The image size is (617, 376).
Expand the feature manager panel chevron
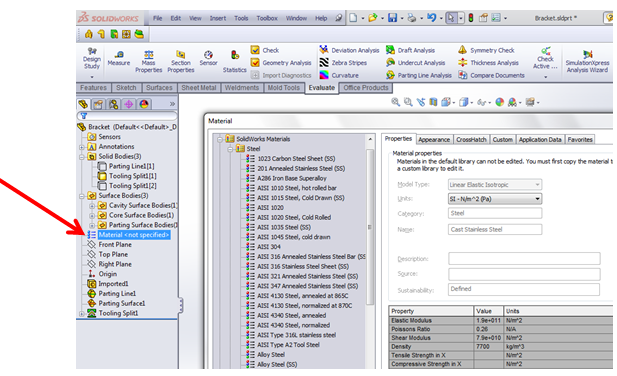pos(172,104)
